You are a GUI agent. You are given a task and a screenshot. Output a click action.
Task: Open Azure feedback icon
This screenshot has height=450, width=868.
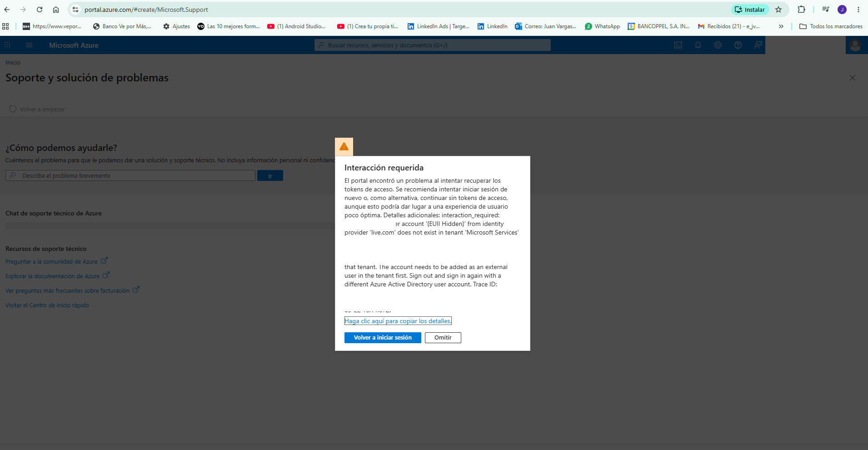(x=758, y=45)
